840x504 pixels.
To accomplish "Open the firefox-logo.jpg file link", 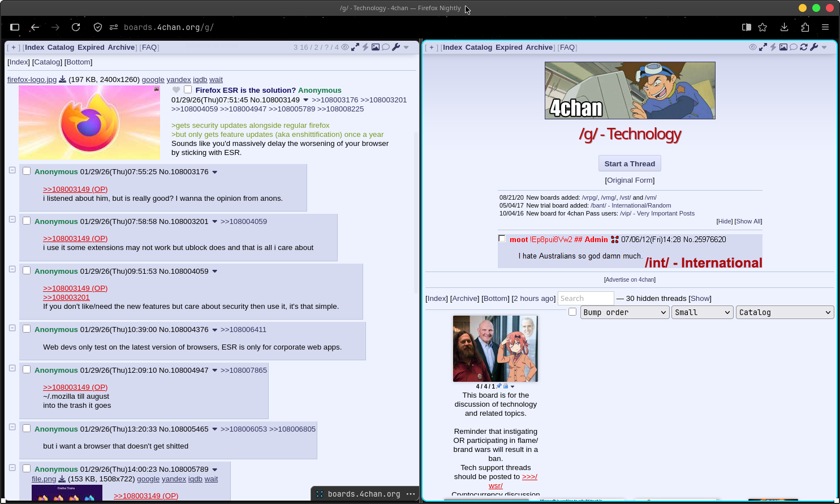I will tap(32, 80).
